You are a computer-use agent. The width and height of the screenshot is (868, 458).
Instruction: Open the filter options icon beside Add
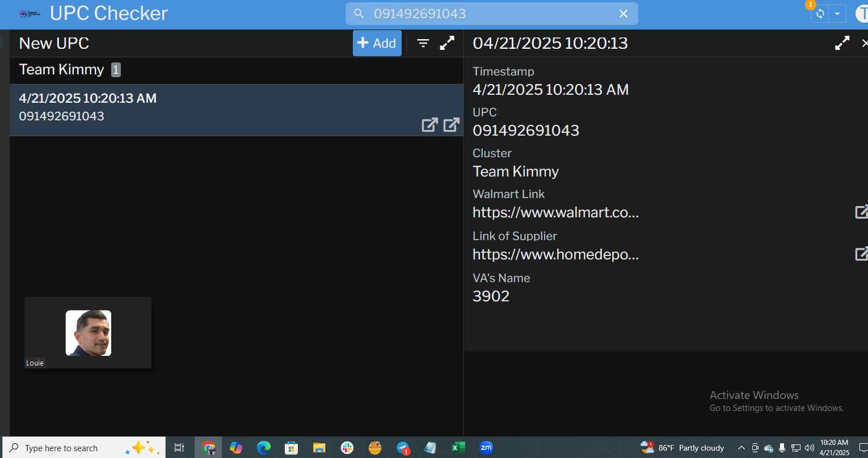tap(423, 43)
